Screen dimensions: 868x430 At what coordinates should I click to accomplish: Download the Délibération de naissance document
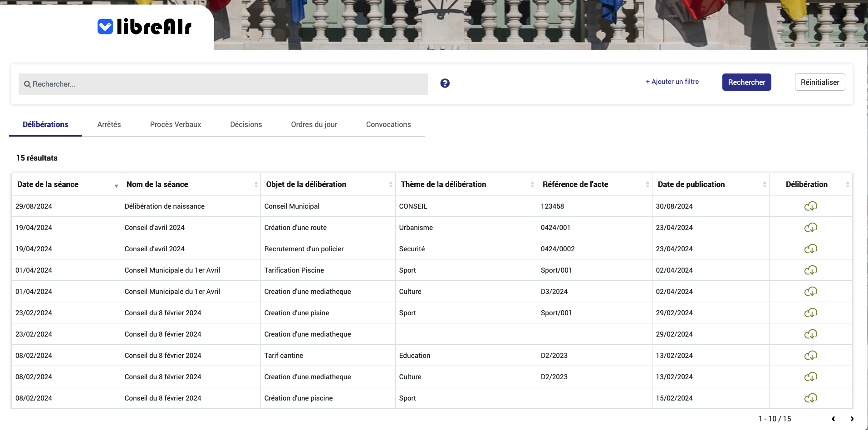click(810, 206)
